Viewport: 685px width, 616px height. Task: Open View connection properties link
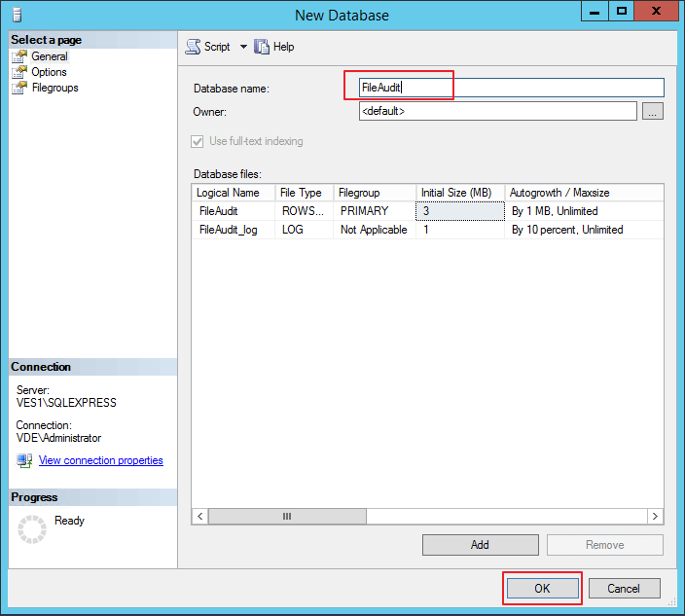pos(100,460)
